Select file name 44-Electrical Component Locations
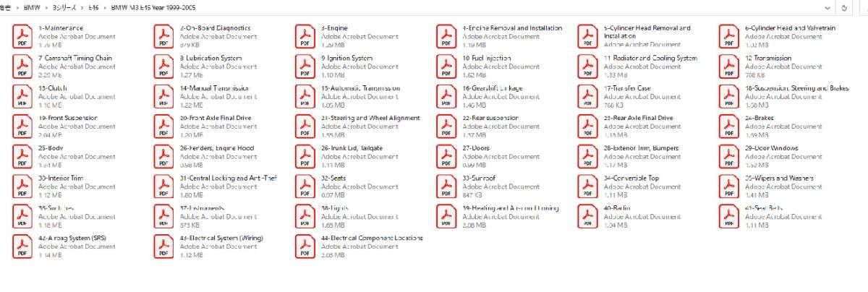 click(x=372, y=239)
